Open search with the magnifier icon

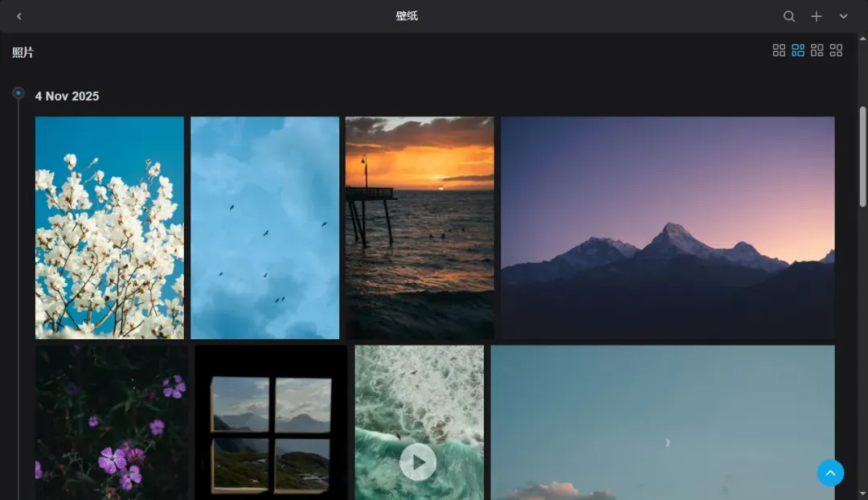tap(789, 16)
